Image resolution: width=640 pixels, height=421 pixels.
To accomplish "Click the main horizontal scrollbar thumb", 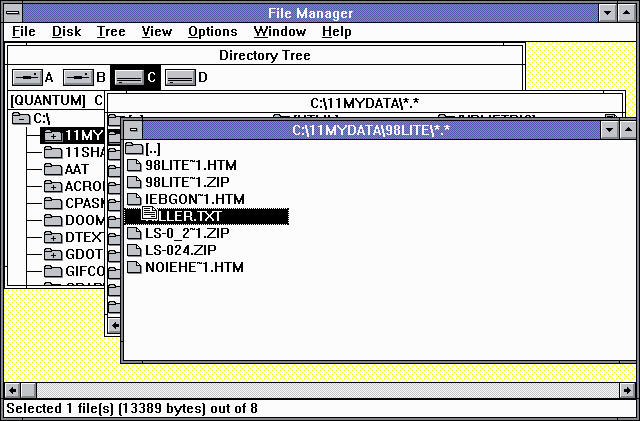I will click(x=29, y=390).
